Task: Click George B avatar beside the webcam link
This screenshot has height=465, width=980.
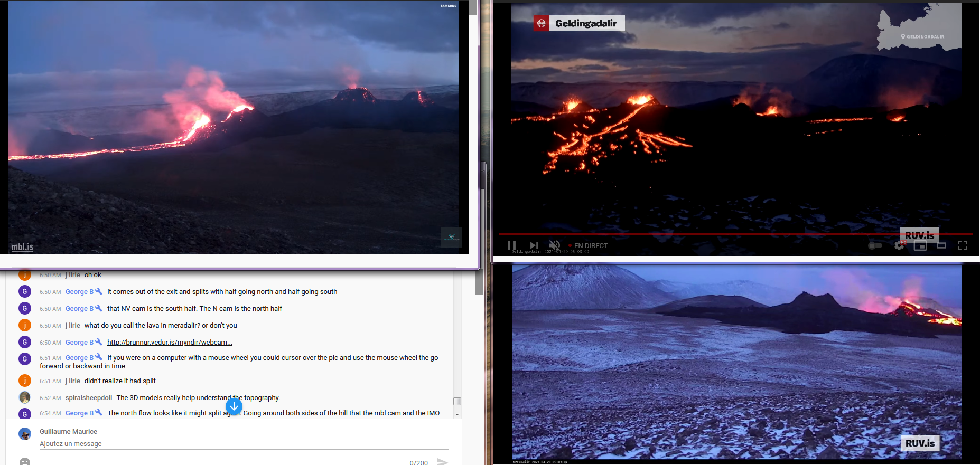Action: tap(25, 342)
